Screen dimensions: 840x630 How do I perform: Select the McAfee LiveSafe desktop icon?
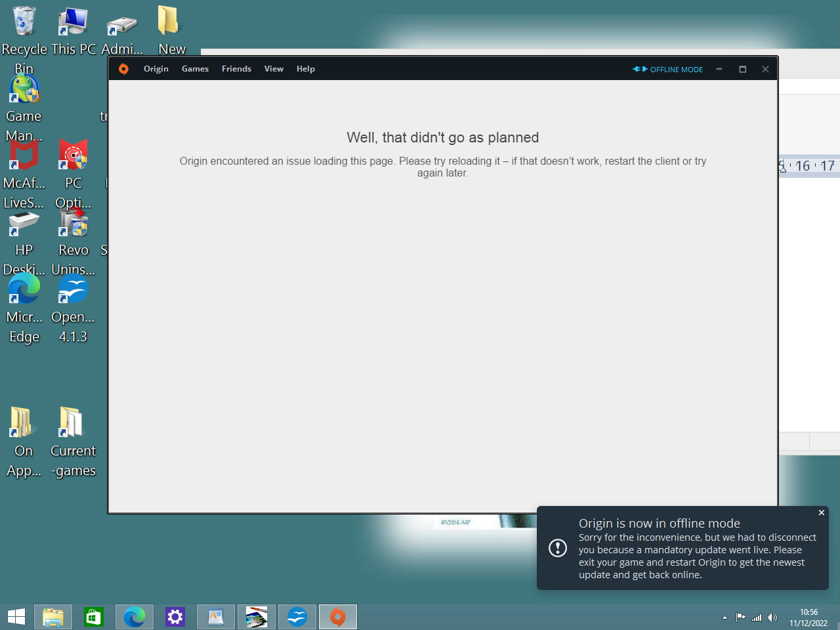(24, 175)
